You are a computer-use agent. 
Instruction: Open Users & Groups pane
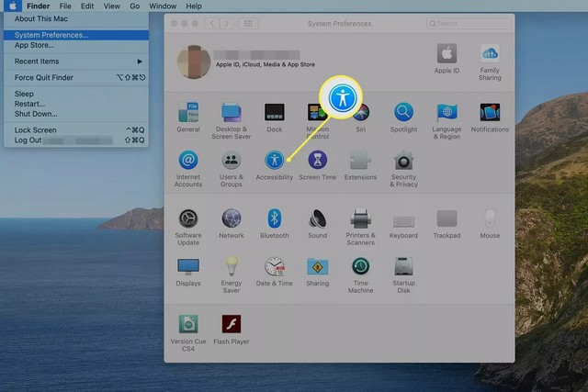click(x=232, y=160)
